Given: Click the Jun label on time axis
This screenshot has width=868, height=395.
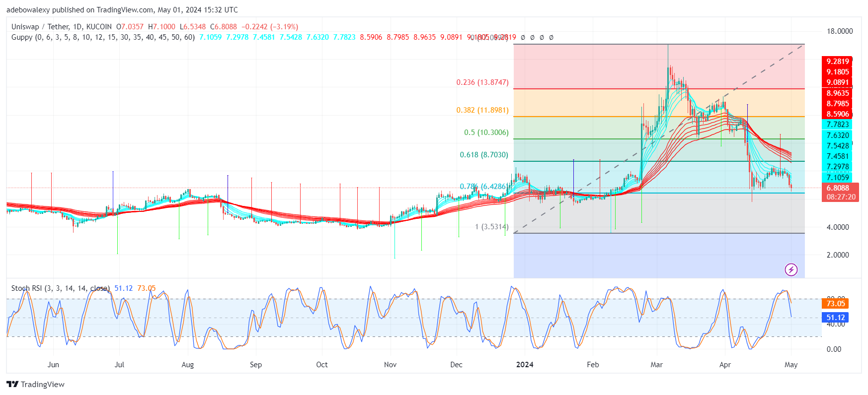Looking at the screenshot, I should (53, 365).
